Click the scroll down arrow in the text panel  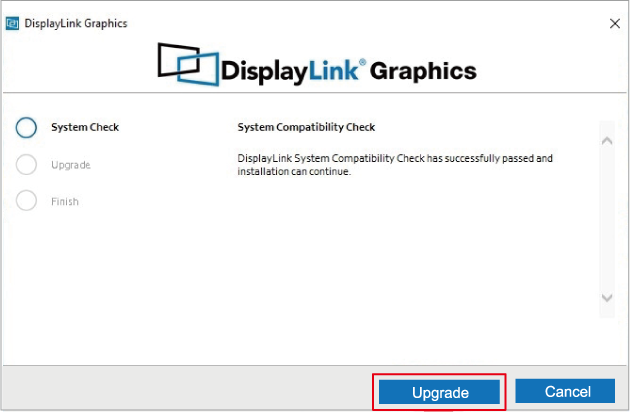pyautogui.click(x=606, y=297)
